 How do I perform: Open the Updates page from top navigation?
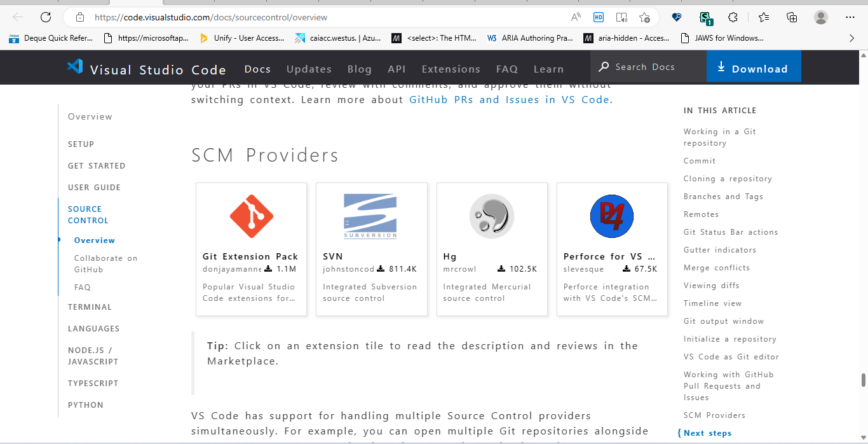tap(309, 69)
